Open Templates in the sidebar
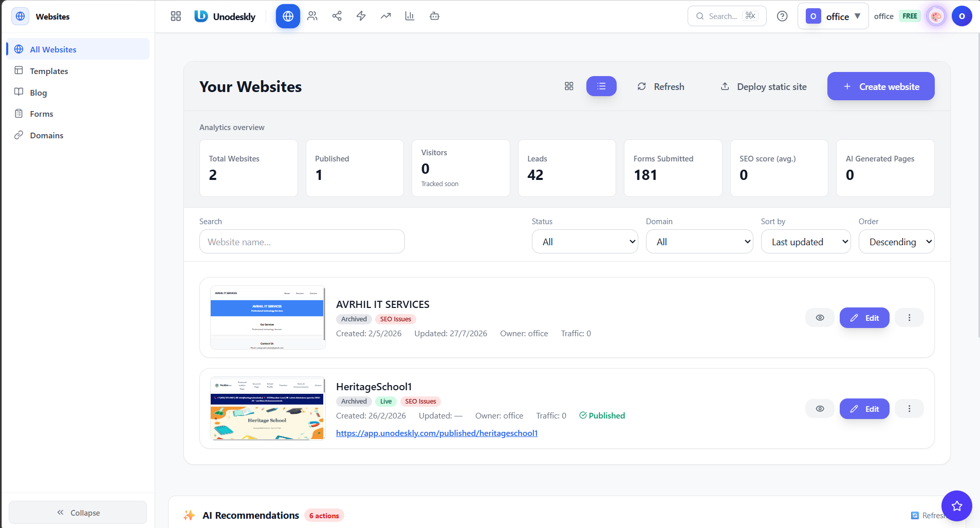Screen dimensions: 980x528 tap(78, 71)
